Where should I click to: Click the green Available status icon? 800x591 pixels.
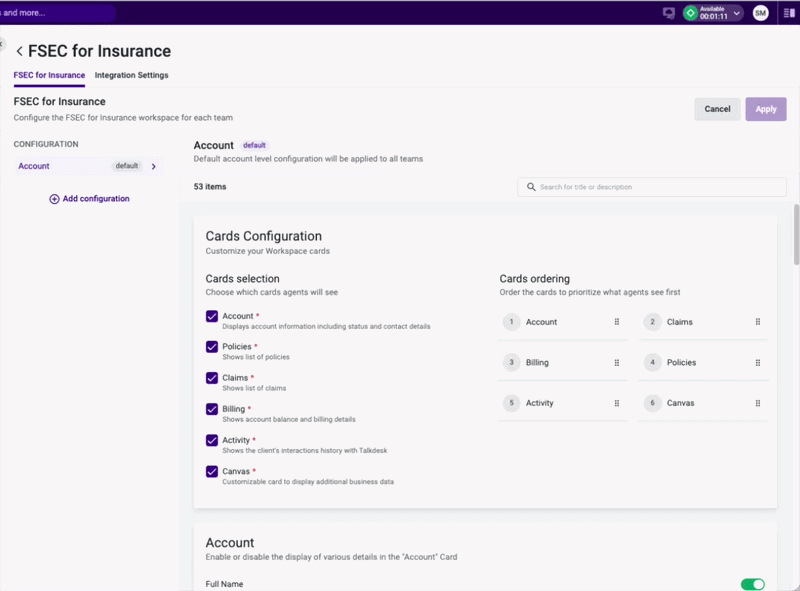coord(690,13)
